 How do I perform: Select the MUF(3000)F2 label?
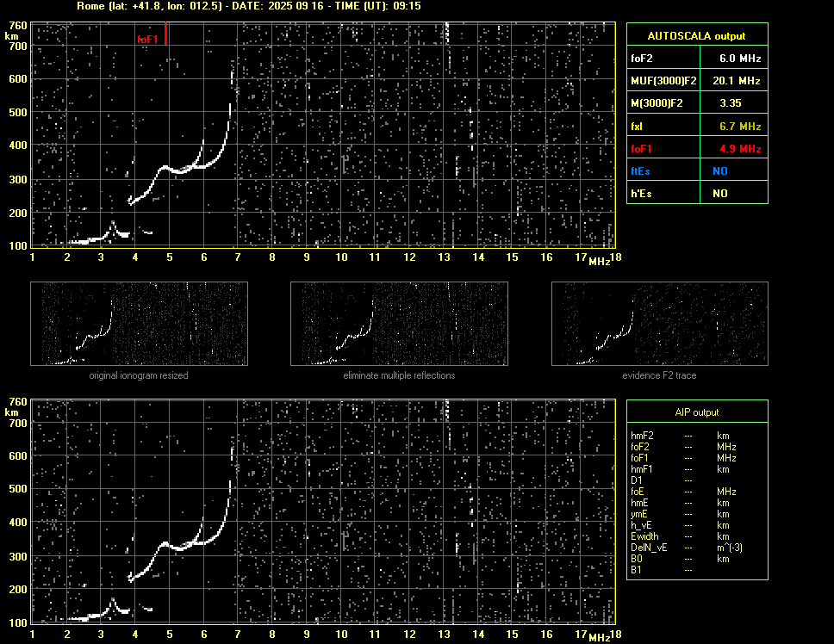tap(663, 81)
